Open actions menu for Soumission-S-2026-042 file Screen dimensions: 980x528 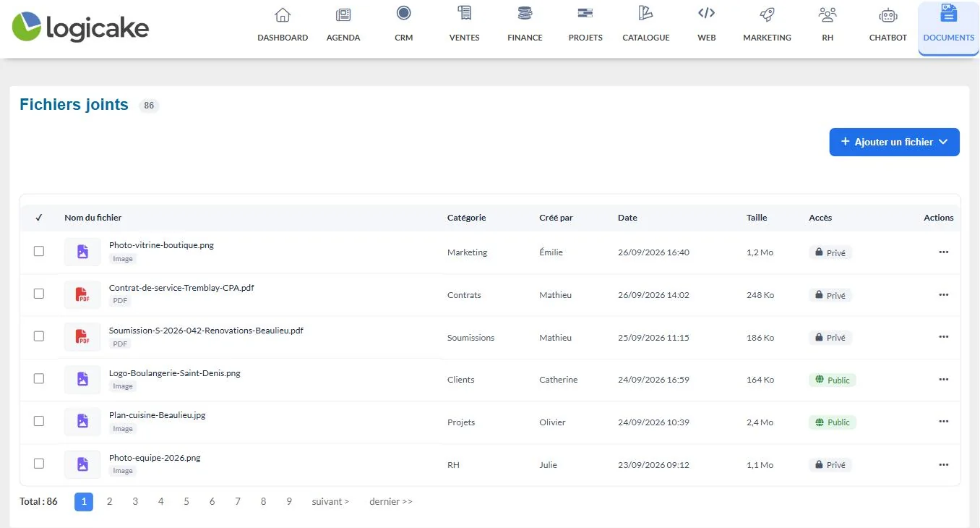click(x=943, y=337)
